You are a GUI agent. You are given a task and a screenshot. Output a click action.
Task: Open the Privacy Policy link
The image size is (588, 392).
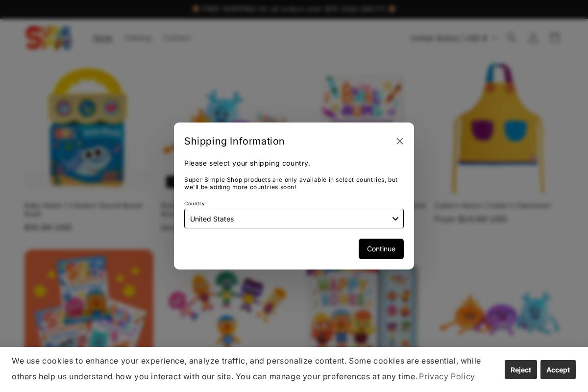tap(447, 376)
